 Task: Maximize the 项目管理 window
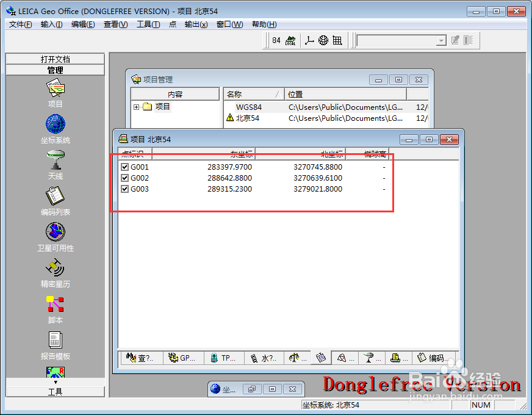point(398,80)
